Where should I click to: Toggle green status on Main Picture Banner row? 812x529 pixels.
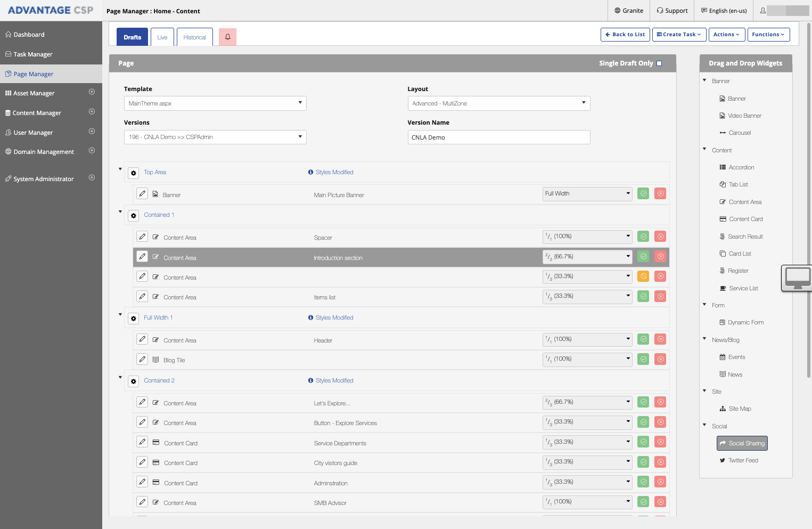643,194
